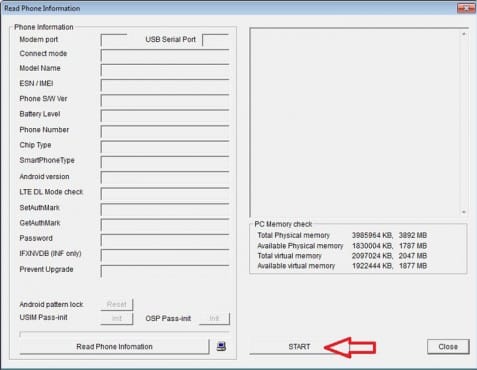477x370 pixels.
Task: Click the LTE DL Mode check field
Action: pos(165,194)
